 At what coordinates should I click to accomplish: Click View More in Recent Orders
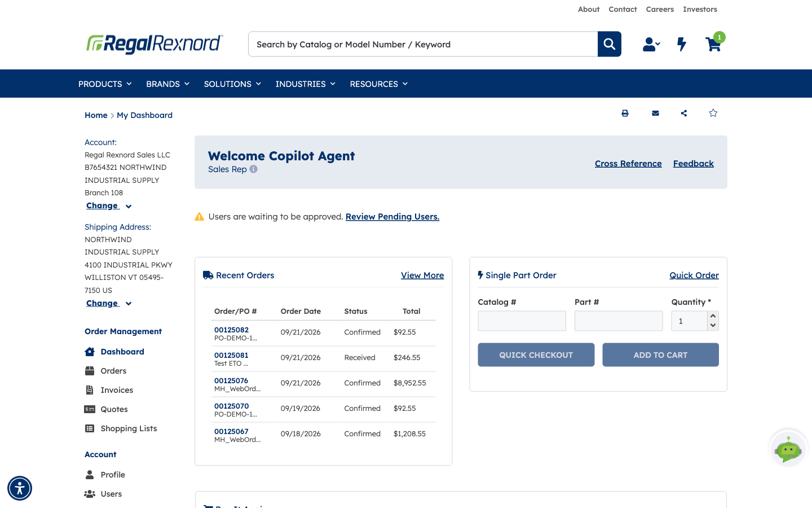click(422, 275)
